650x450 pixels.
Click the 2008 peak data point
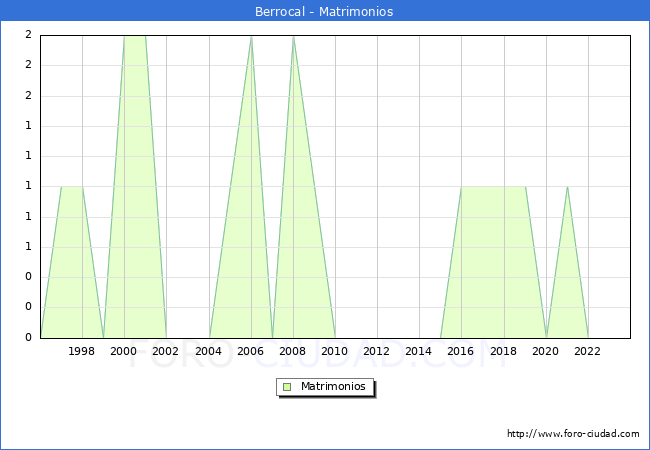point(293,36)
